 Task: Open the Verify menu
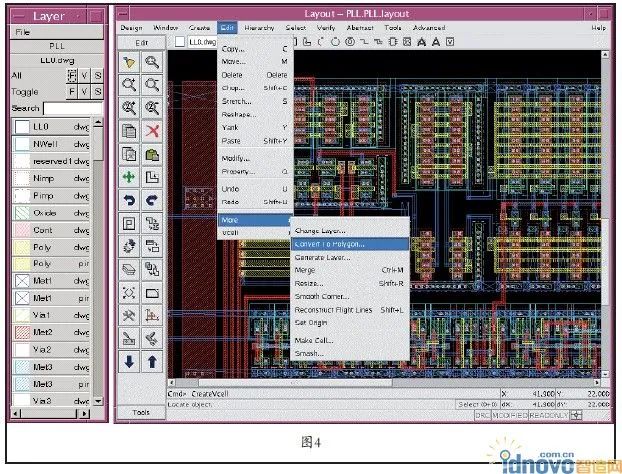pos(325,28)
